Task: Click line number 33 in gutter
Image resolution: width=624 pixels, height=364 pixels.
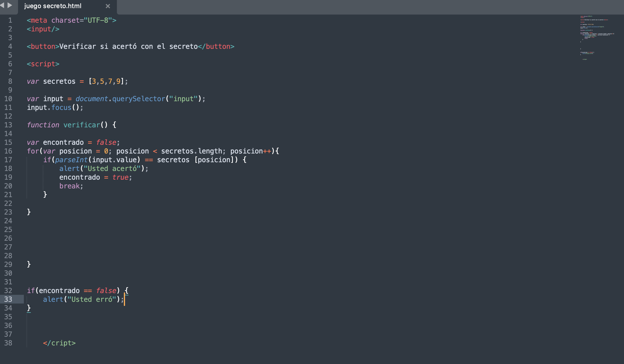Action: click(8, 299)
